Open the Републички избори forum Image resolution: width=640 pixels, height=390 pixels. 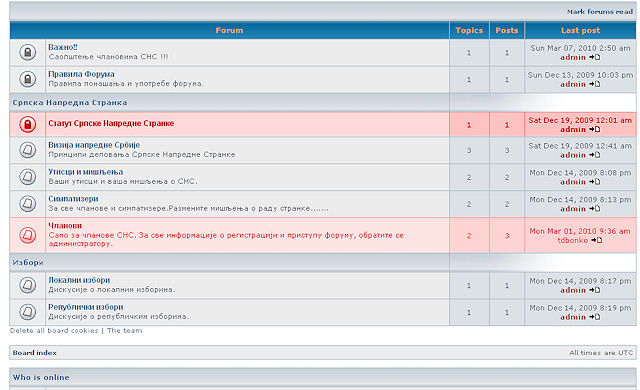[86, 307]
